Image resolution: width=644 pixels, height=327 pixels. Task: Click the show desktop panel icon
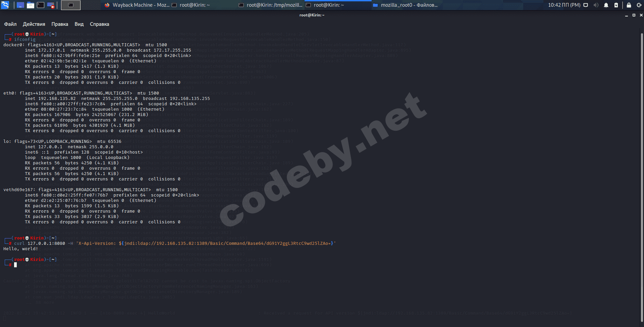pyautogui.click(x=20, y=5)
